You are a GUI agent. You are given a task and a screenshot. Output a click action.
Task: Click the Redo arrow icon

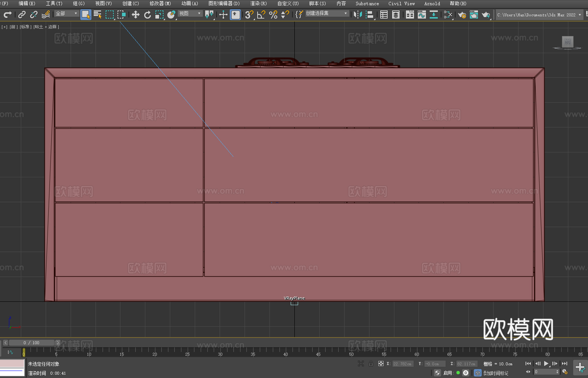pos(7,14)
